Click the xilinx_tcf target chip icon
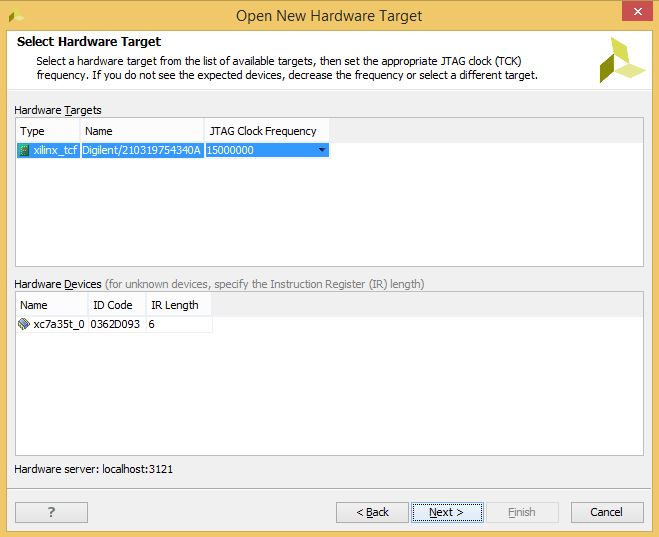The height and width of the screenshot is (537, 659). point(24,150)
